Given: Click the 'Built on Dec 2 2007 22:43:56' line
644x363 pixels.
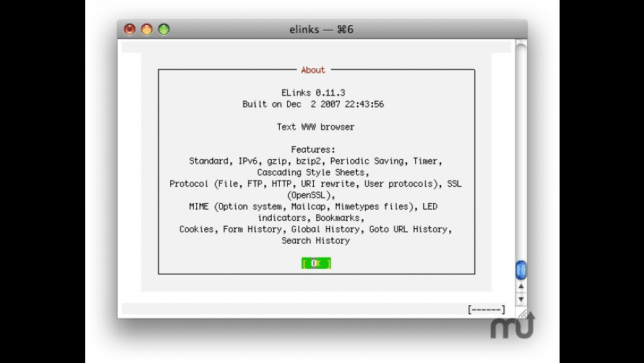Looking at the screenshot, I should pos(313,104).
